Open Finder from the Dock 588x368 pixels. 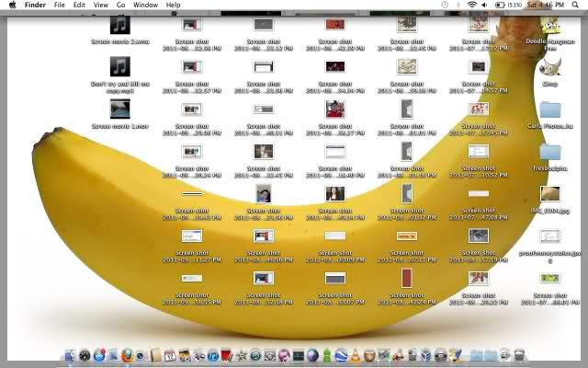[x=70, y=355]
